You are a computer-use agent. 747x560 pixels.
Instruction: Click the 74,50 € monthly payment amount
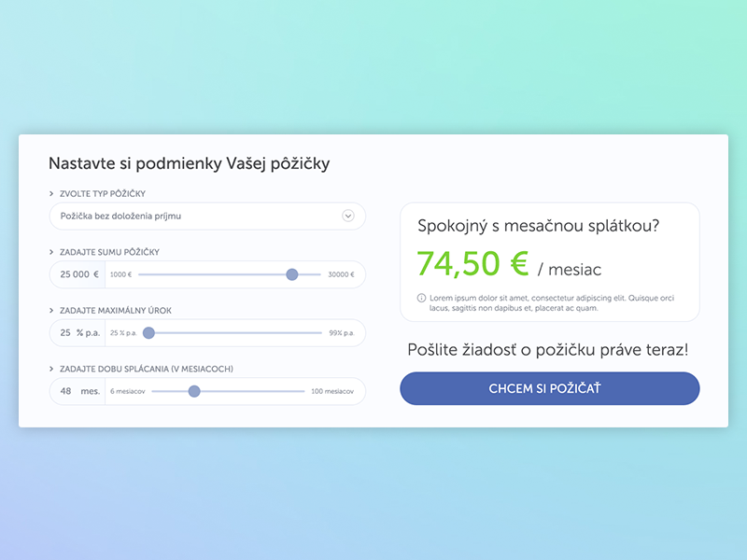tap(472, 264)
